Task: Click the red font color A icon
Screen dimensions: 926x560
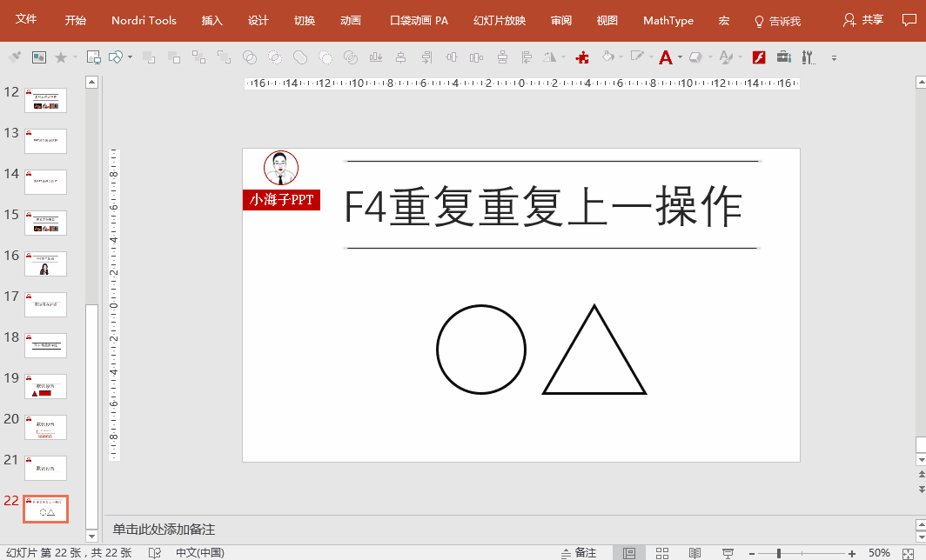Action: (x=665, y=57)
